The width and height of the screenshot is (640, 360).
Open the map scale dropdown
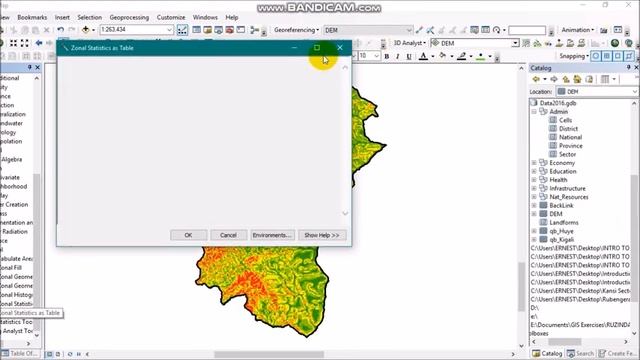pyautogui.click(x=169, y=30)
